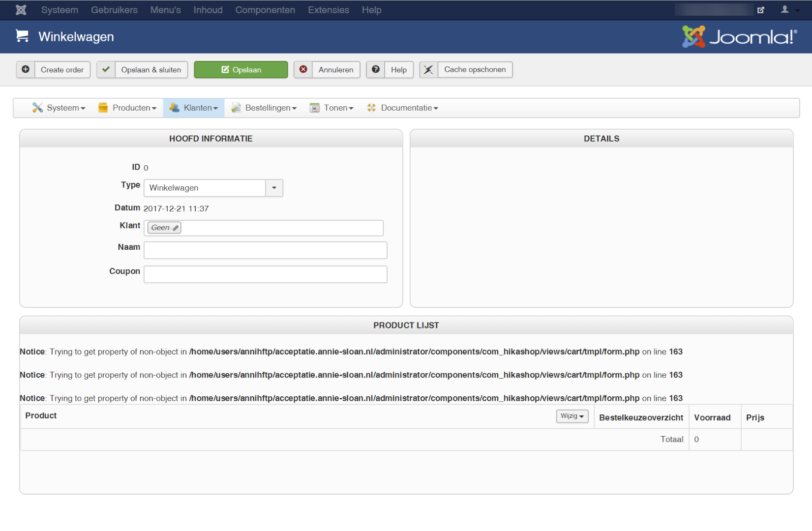The height and width of the screenshot is (531, 812).
Task: Click the shopping cart icon beside Winkelwagen
Action: click(x=22, y=36)
